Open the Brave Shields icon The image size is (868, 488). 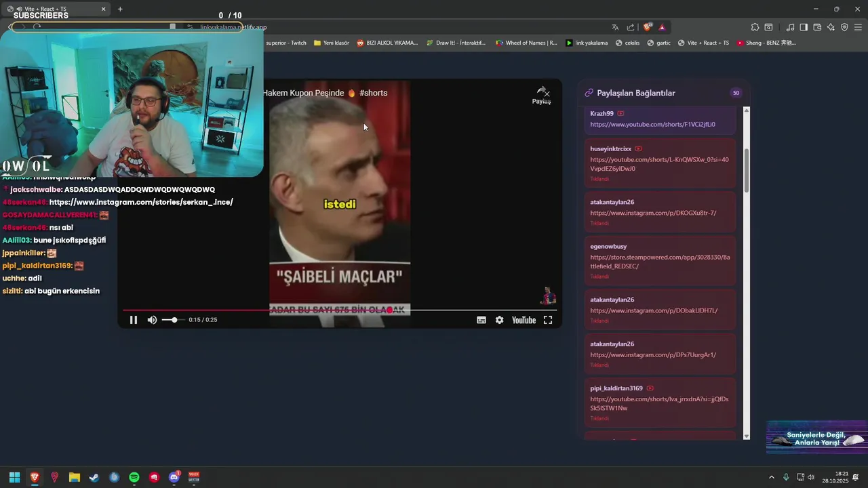coord(648,27)
